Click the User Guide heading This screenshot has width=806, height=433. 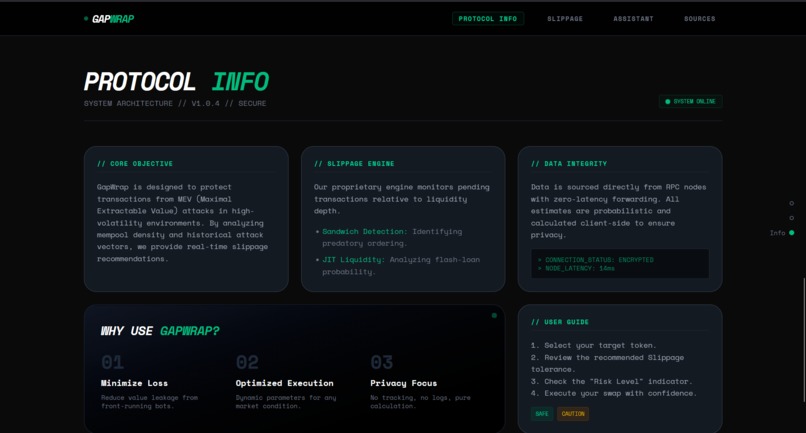pyautogui.click(x=560, y=322)
